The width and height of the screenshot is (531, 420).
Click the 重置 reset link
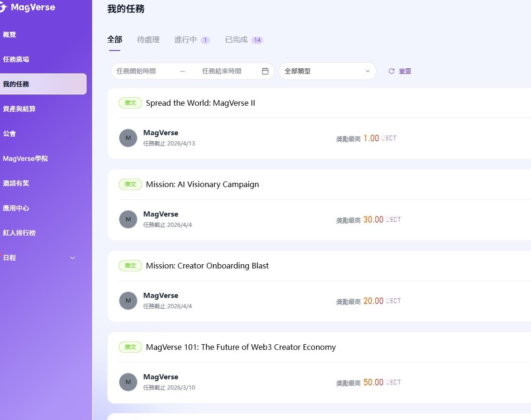405,71
